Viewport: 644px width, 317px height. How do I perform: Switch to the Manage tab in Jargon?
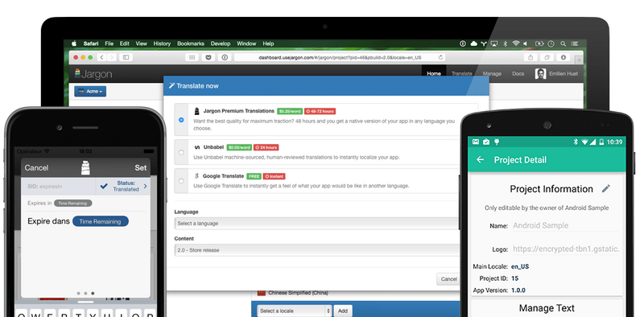pos(492,74)
